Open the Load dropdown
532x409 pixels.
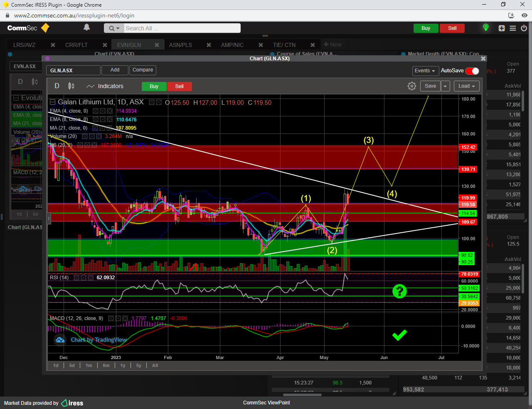[467, 86]
